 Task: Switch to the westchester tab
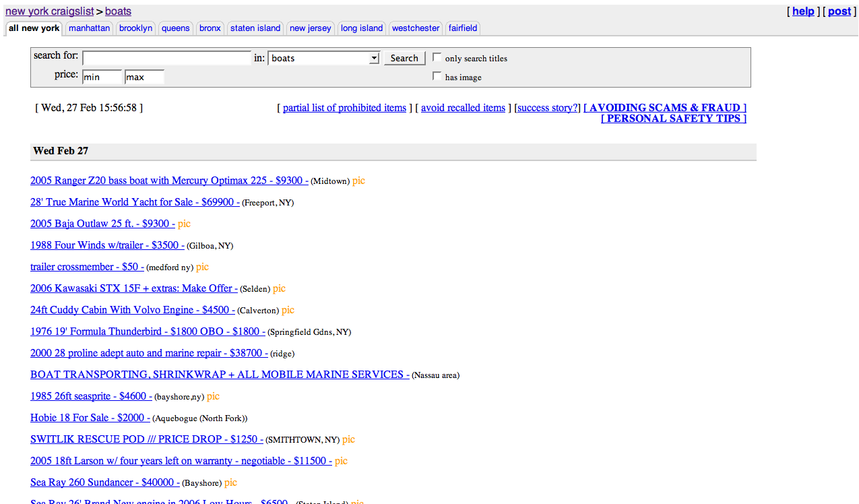click(416, 28)
